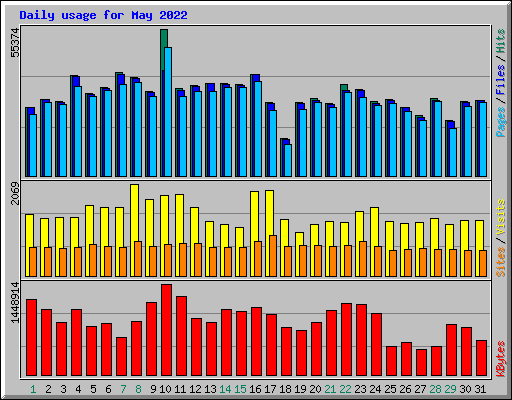Click the red KBytes bar for day 1
Image resolution: width=512 pixels, height=400 pixels.
[x=32, y=338]
